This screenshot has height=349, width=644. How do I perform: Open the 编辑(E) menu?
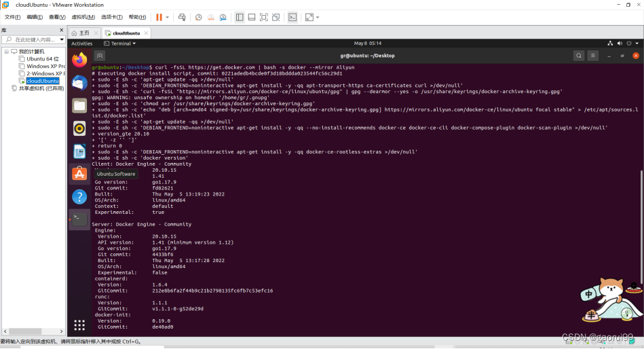click(35, 17)
